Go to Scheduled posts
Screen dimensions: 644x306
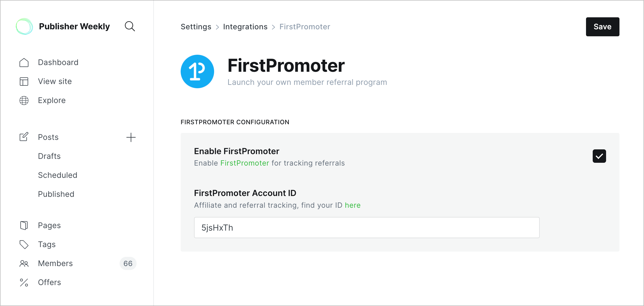(x=57, y=175)
